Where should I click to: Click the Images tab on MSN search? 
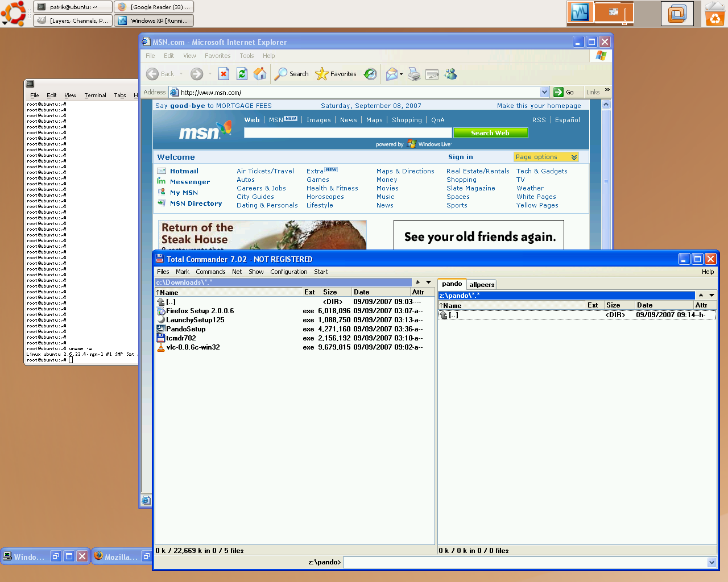pyautogui.click(x=318, y=120)
